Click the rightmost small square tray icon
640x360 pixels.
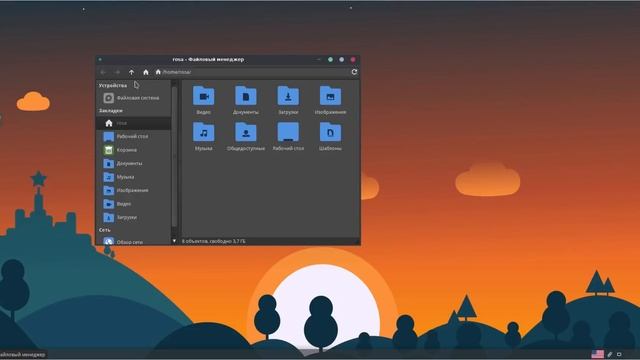619,354
